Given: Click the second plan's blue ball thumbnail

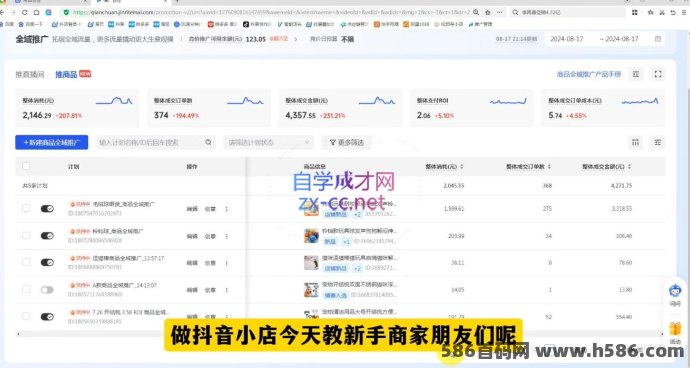Looking at the screenshot, I should 311,236.
